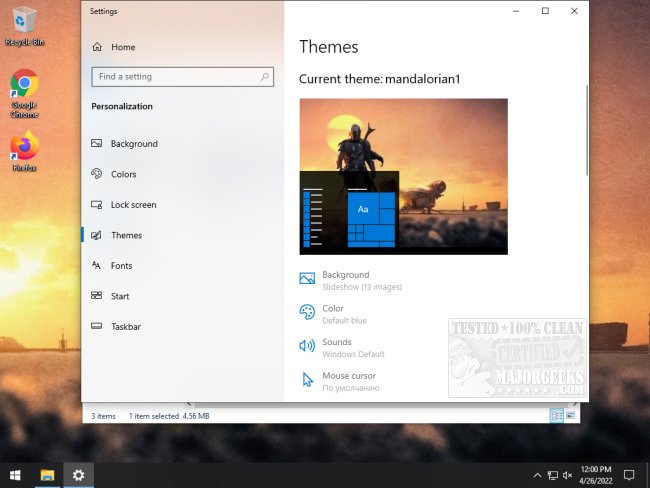Image resolution: width=650 pixels, height=488 pixels.
Task: Switch File Explorer to large icons view
Action: tap(571, 415)
